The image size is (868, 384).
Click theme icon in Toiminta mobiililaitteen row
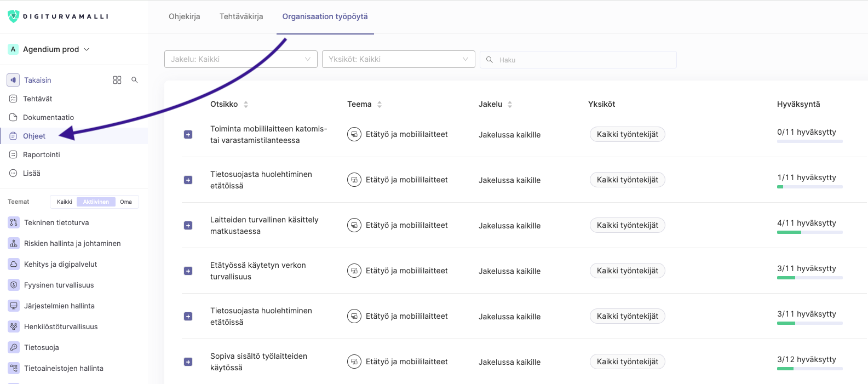(354, 134)
